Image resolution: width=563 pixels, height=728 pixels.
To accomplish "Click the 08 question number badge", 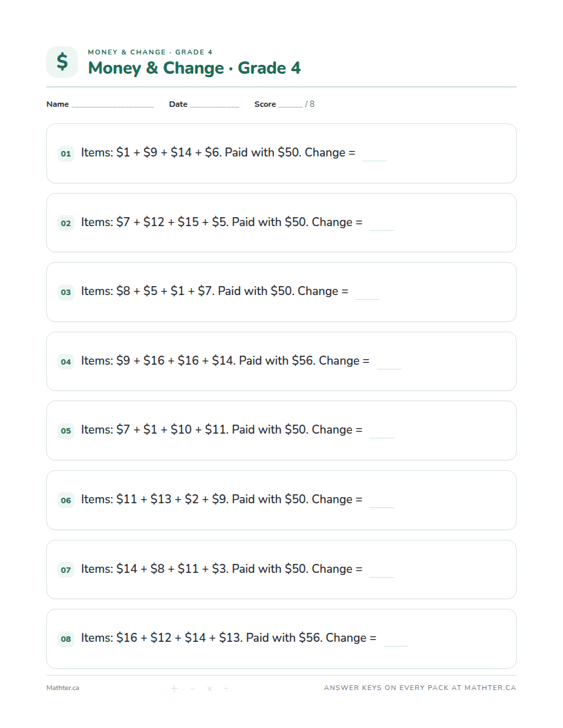I will 66,639.
